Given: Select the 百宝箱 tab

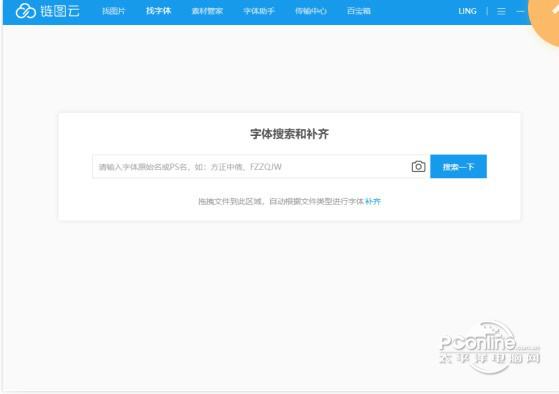Looking at the screenshot, I should [359, 11].
